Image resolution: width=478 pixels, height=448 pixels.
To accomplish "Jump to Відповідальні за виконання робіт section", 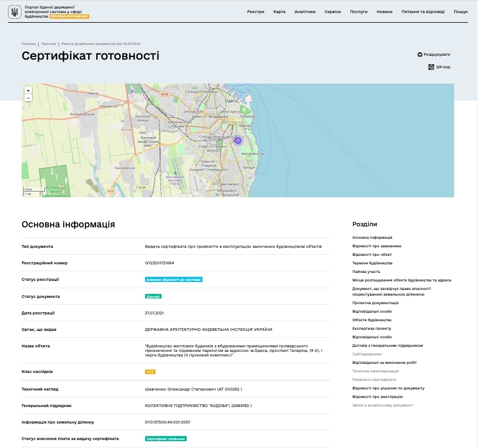I will click(385, 363).
